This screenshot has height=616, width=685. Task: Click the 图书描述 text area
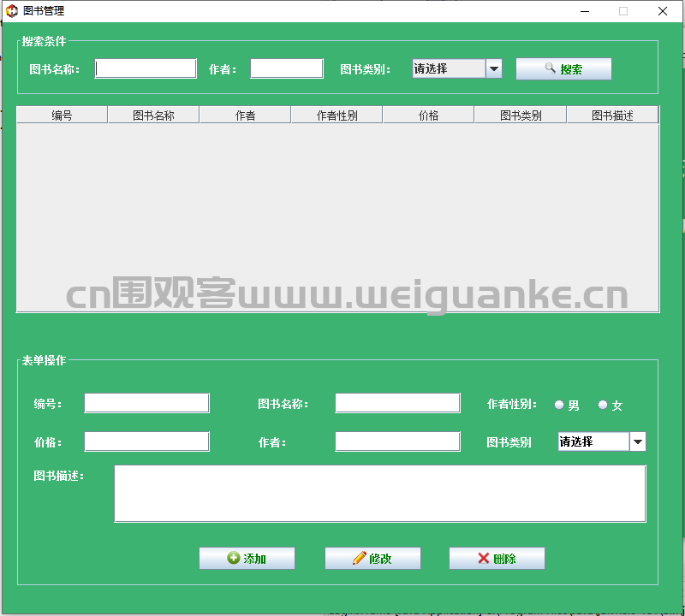point(380,494)
